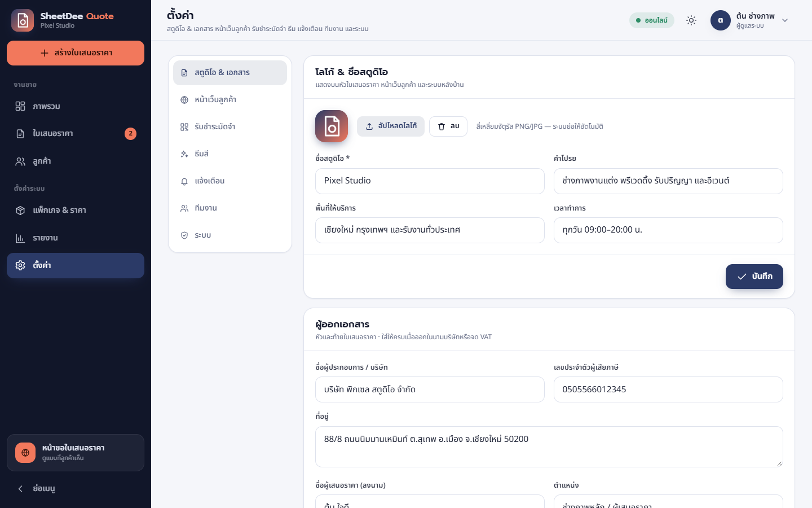
Task: Click the SheetDee Quote logo icon
Action: tap(23, 20)
